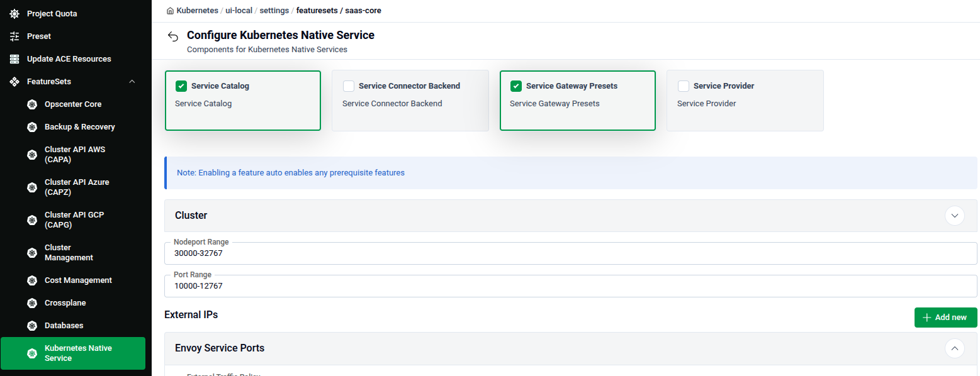Viewport: 980px width, 376px height.
Task: Uncheck the Service Gateway Presets checkbox
Action: click(x=516, y=86)
